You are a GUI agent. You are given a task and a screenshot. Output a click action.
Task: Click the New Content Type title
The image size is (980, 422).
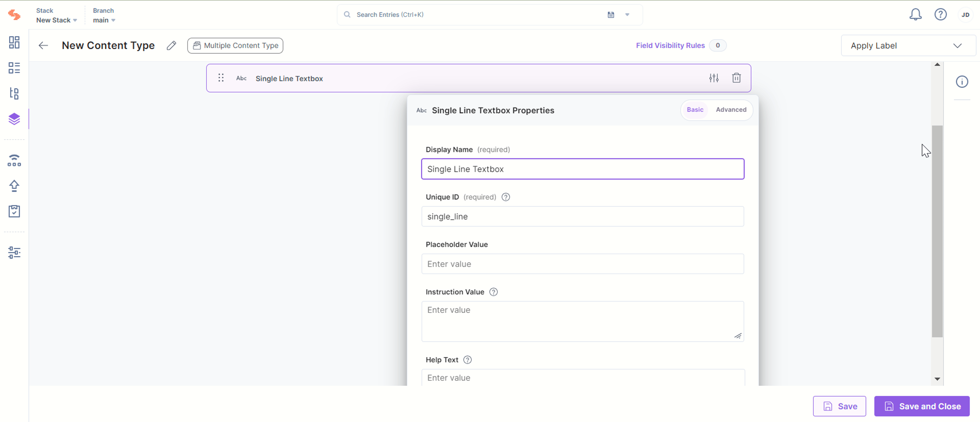click(108, 46)
